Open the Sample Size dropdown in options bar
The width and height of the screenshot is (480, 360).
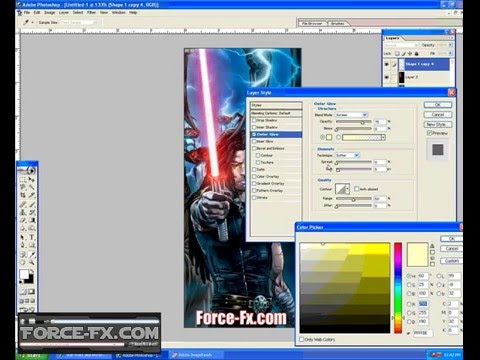tap(78, 22)
